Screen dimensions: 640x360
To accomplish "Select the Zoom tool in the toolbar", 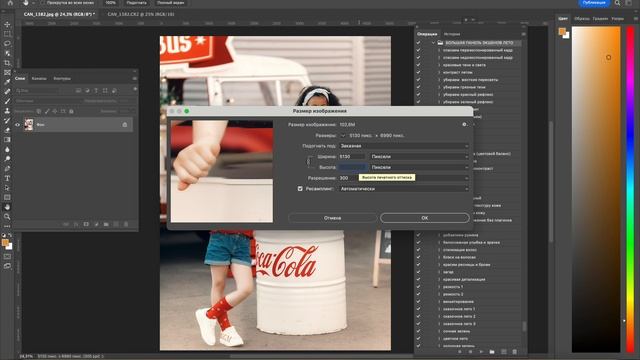I will (7, 217).
